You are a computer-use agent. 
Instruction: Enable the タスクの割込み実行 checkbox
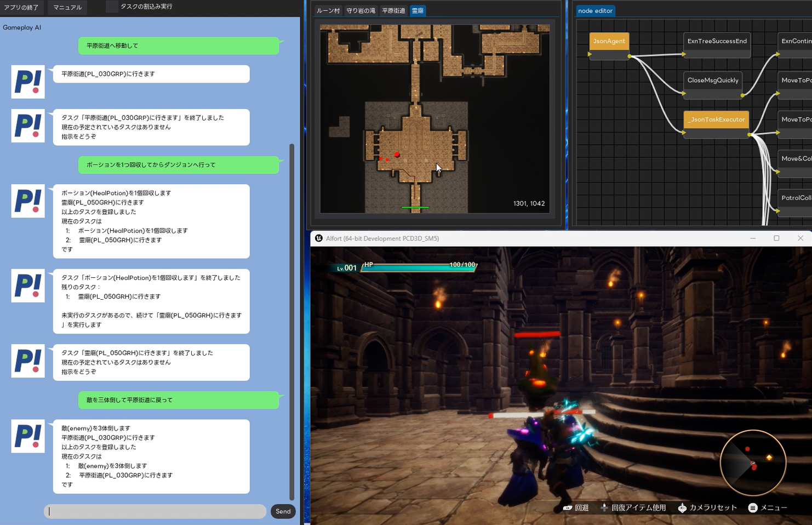(112, 7)
